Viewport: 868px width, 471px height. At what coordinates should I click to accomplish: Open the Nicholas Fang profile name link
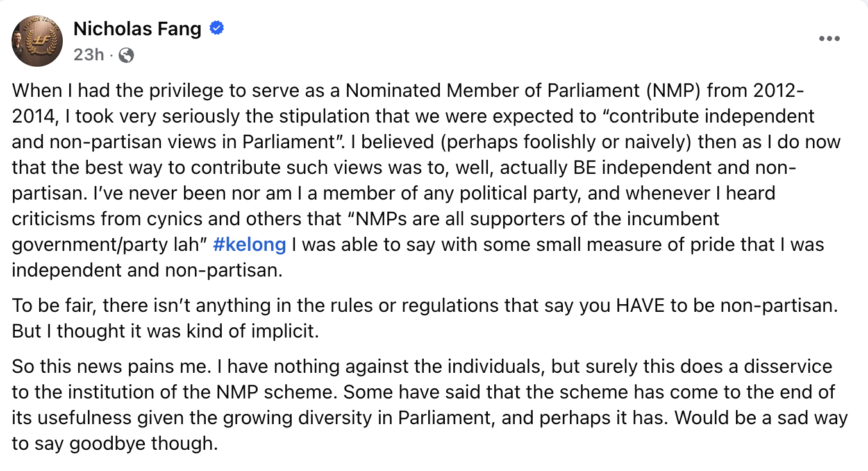tap(138, 29)
